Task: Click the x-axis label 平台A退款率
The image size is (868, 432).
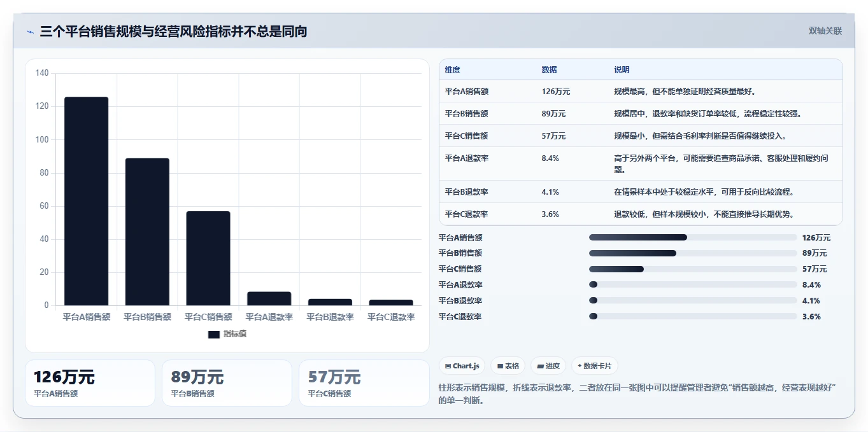Action: (x=269, y=317)
